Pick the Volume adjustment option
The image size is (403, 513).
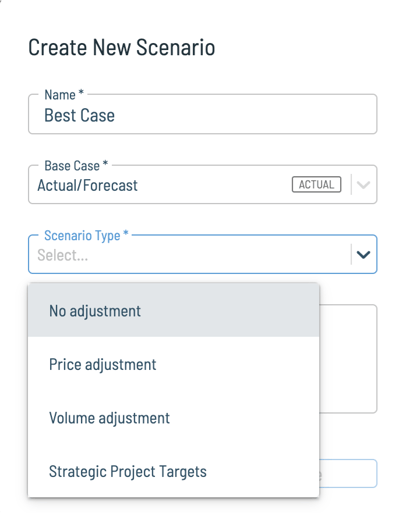click(174, 418)
